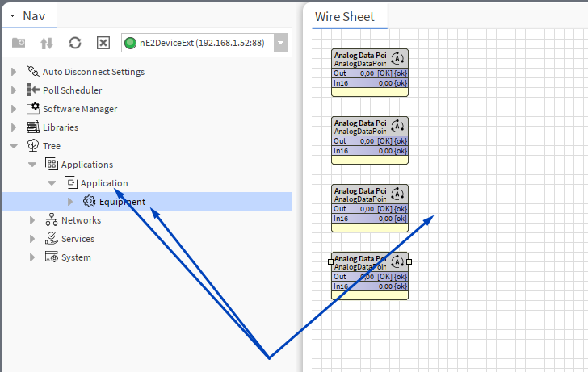The width and height of the screenshot is (588, 372).
Task: Switch to the Wire Sheet tab
Action: 345,16
